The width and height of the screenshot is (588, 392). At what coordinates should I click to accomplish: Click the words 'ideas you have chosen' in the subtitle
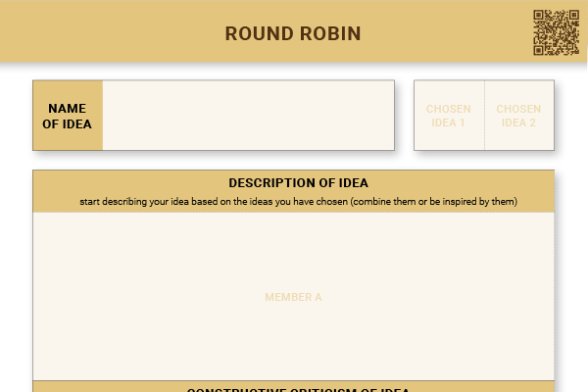tap(298, 202)
